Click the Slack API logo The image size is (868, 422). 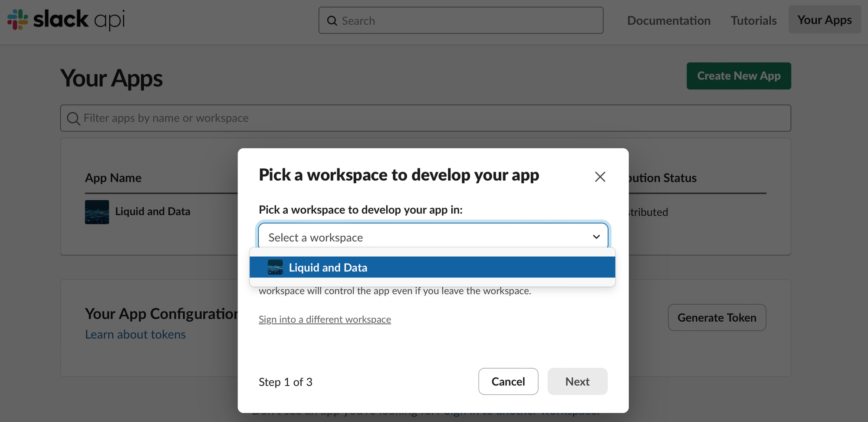coord(66,20)
